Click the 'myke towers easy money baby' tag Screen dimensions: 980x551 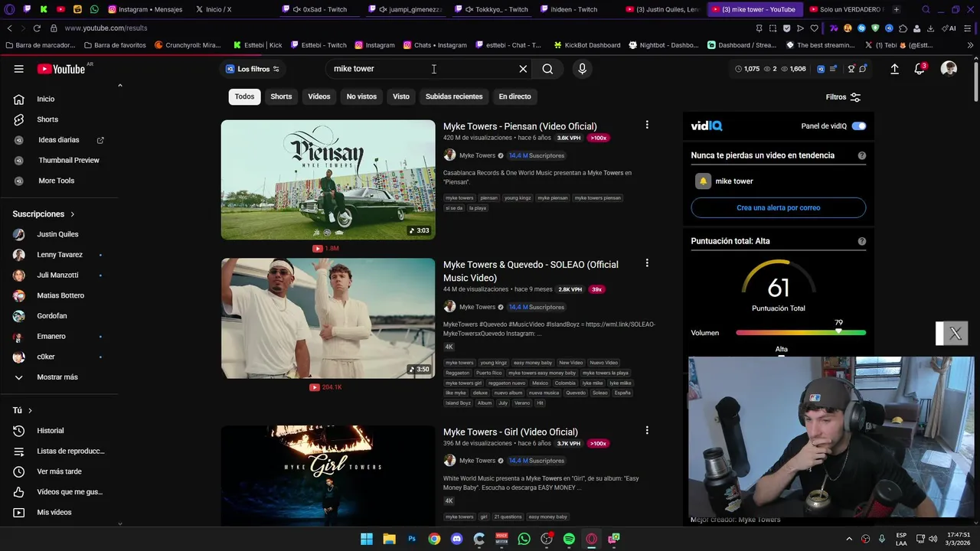click(x=541, y=373)
